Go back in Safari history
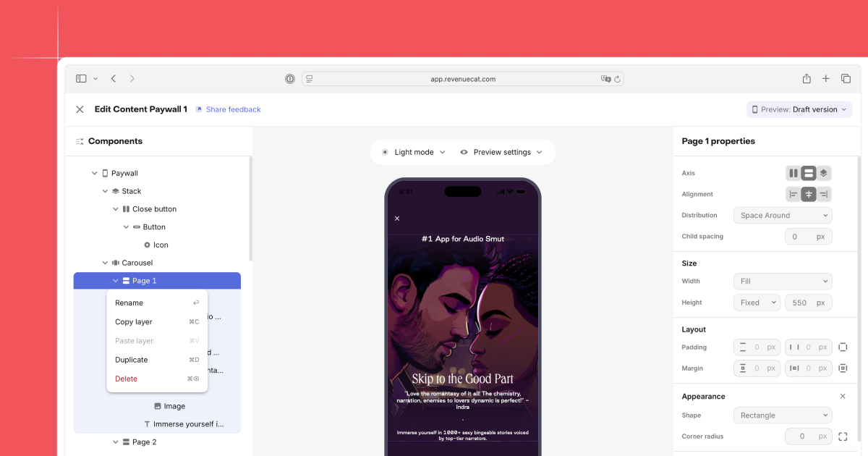 (x=114, y=79)
